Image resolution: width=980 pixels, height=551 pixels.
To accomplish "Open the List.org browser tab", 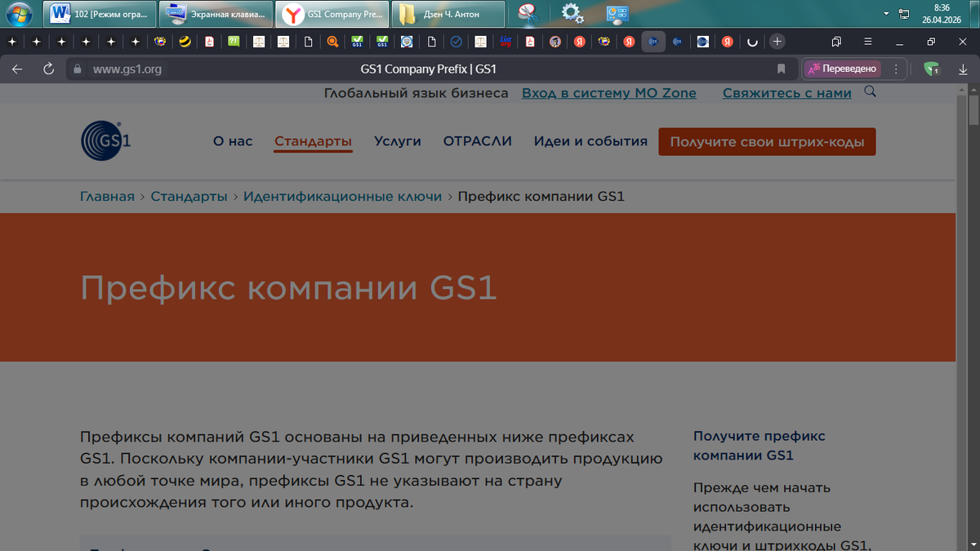I will click(506, 41).
